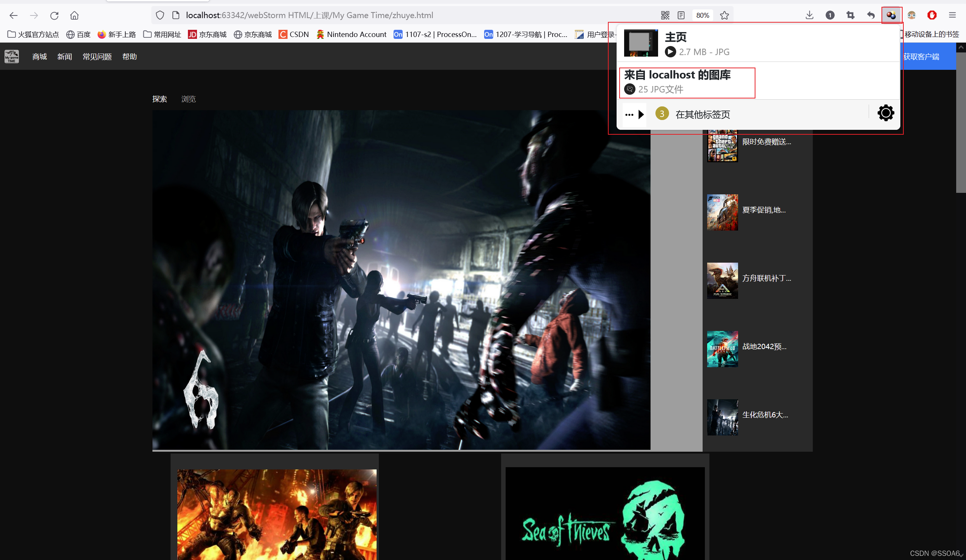The height and width of the screenshot is (560, 966).
Task: Click the avatar face extension icon
Action: tap(912, 15)
